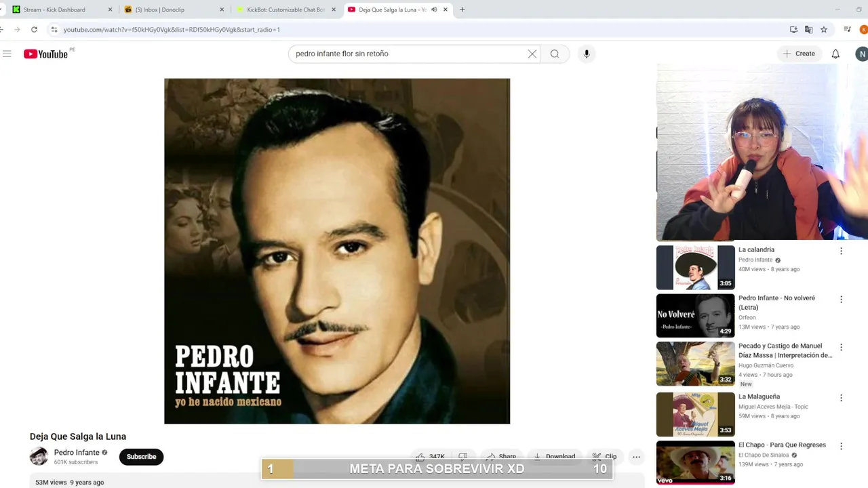The image size is (868, 488).
Task: Install app icon in address bar
Action: point(793,29)
